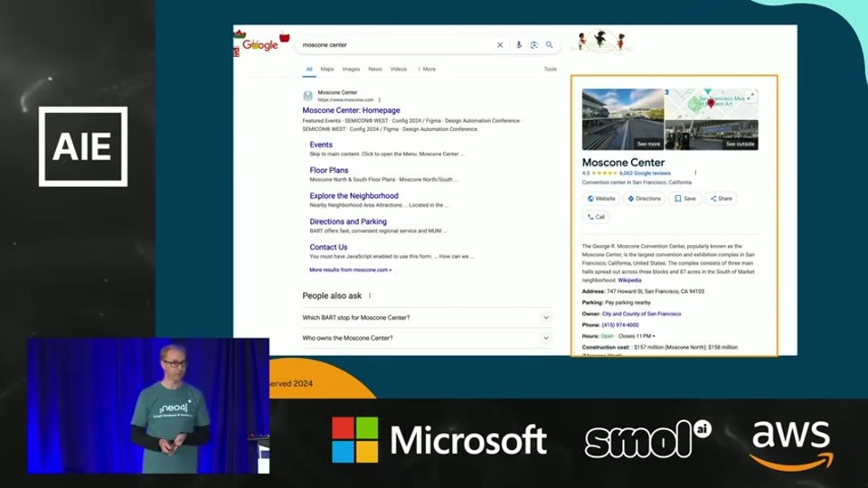Save Moscone Center with Save button
The width and height of the screenshot is (868, 488).
685,199
